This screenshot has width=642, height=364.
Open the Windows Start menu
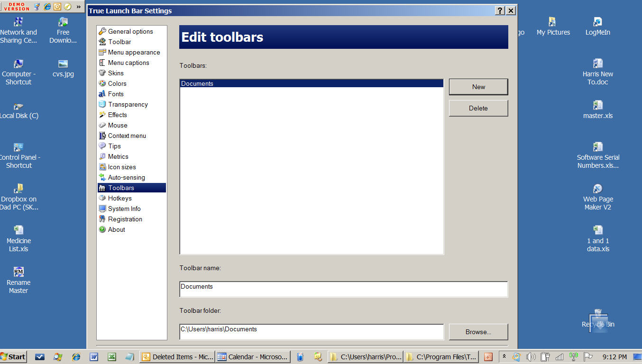pyautogui.click(x=13, y=357)
